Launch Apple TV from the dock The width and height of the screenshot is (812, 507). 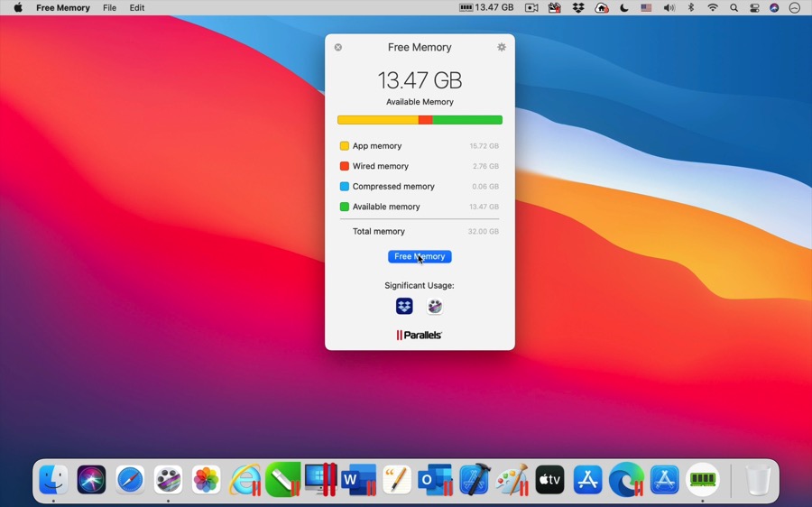(x=549, y=480)
